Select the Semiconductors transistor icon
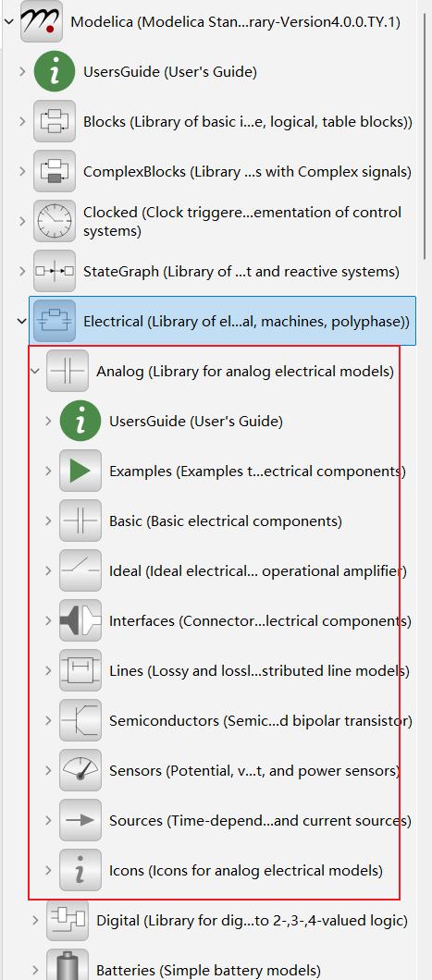The height and width of the screenshot is (980, 432). tap(80, 720)
